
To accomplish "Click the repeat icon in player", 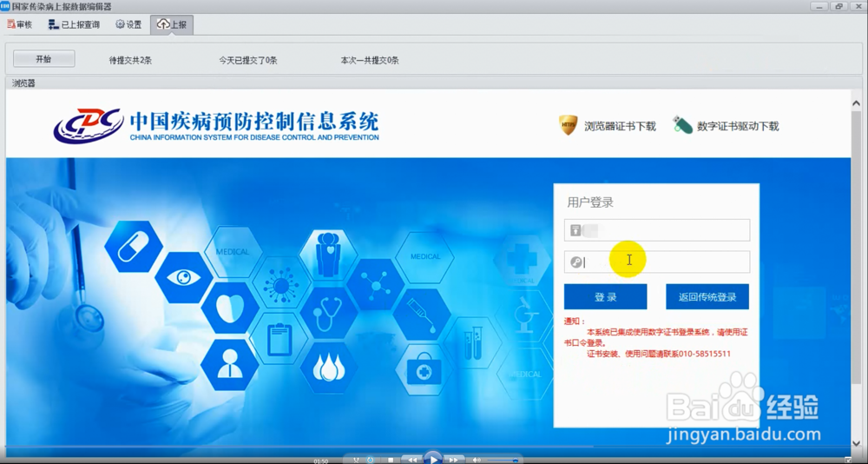I will click(x=371, y=461).
